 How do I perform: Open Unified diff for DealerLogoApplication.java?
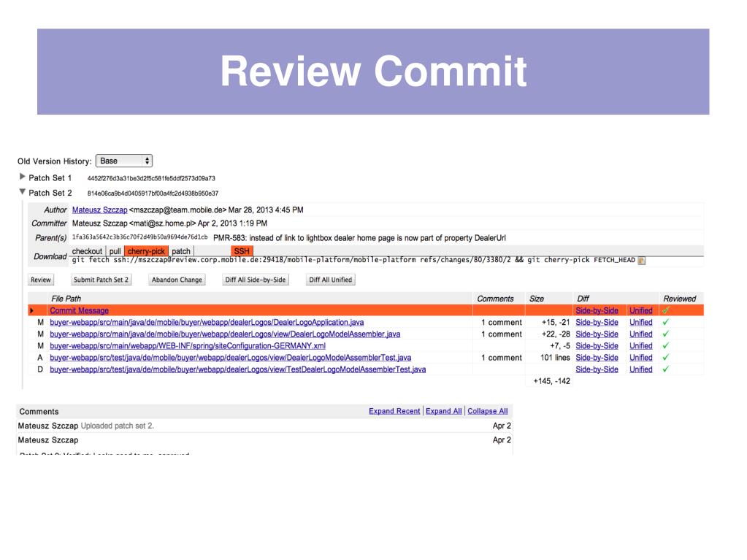tap(641, 323)
